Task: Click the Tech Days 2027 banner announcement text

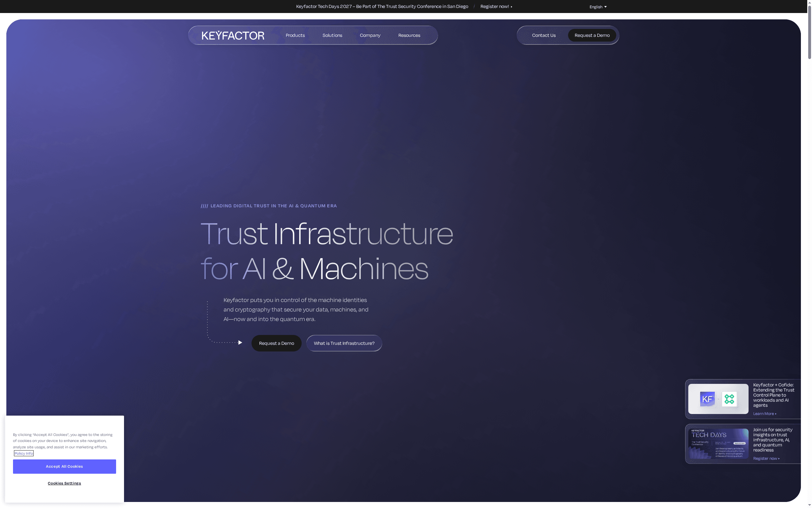Action: (382, 6)
